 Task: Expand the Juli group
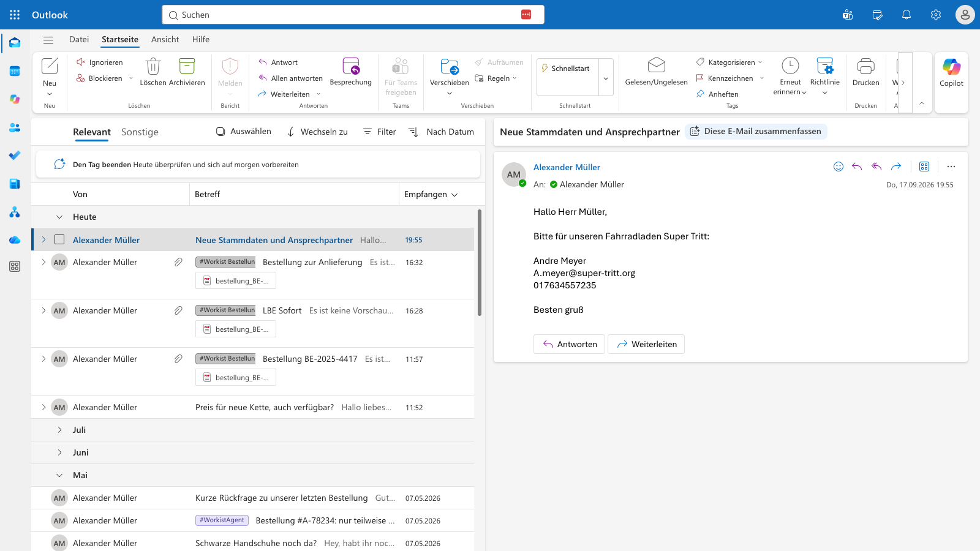[x=59, y=430]
